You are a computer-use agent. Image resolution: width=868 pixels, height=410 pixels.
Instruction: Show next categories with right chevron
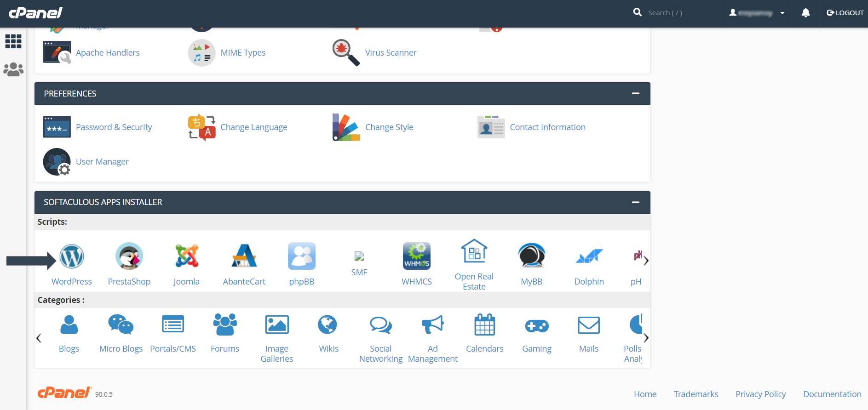646,338
